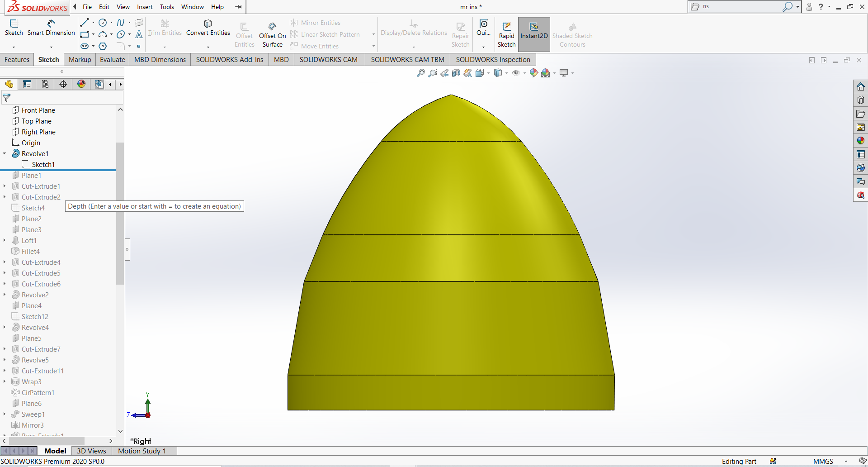868x467 pixels.
Task: Click the Previous View icon
Action: pos(444,73)
